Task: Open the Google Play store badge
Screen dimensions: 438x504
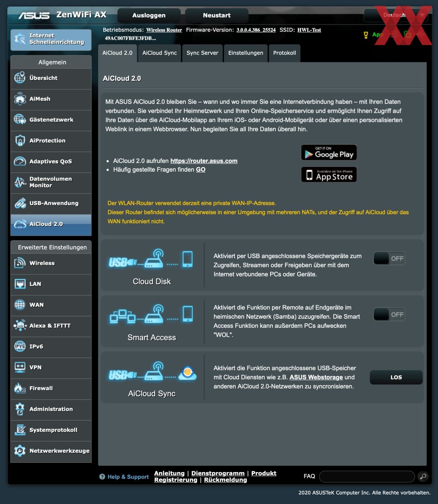Action: (x=329, y=152)
